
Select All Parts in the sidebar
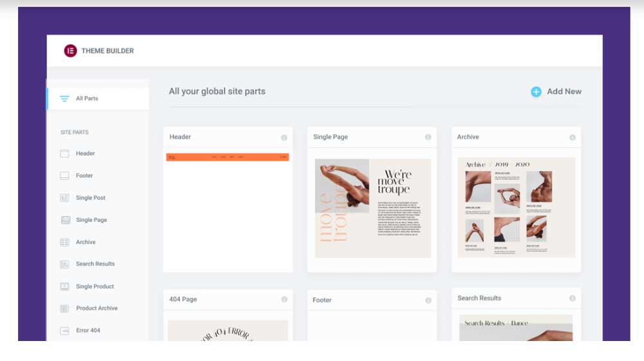[x=87, y=99]
